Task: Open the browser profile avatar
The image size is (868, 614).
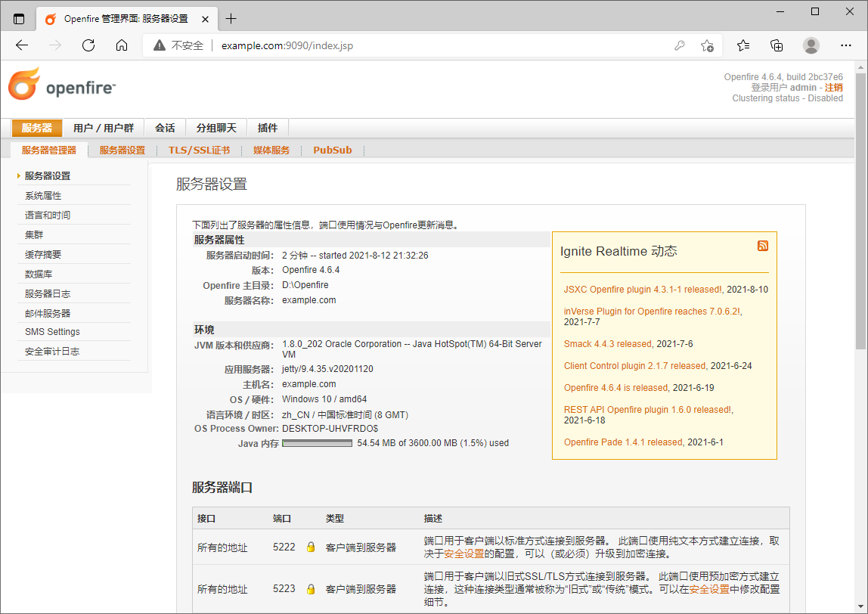Action: [811, 45]
